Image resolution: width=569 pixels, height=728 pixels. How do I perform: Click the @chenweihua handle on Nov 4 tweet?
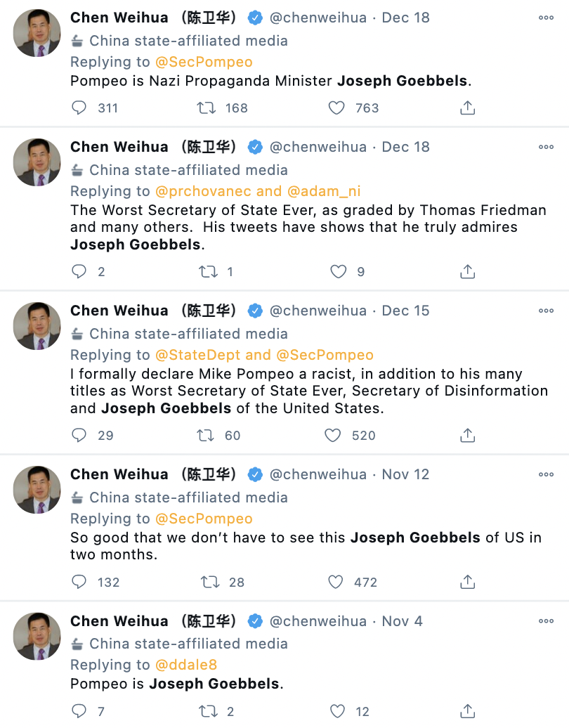coord(318,621)
